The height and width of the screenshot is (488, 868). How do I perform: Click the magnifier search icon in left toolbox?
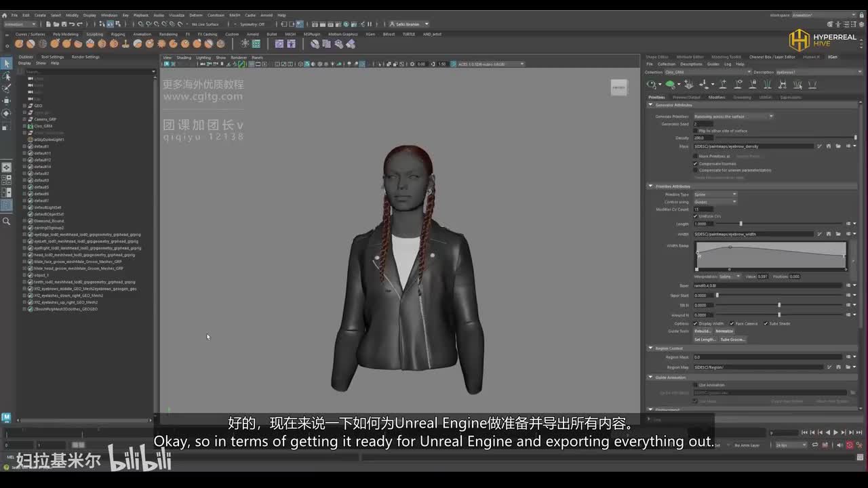tap(7, 221)
